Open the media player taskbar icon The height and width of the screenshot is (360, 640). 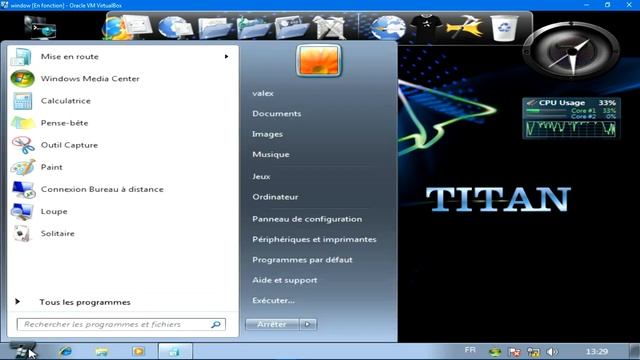point(138,351)
